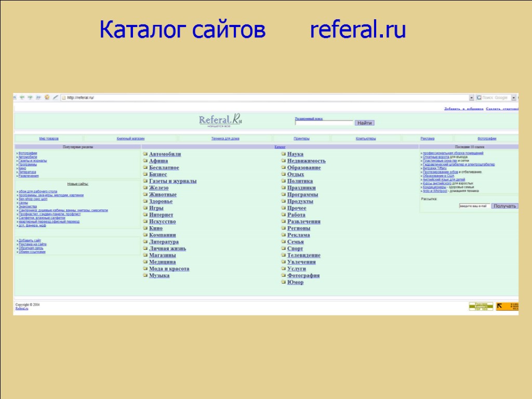Click the Каталог header link
The width and height of the screenshot is (532, 399).
pyautogui.click(x=280, y=147)
